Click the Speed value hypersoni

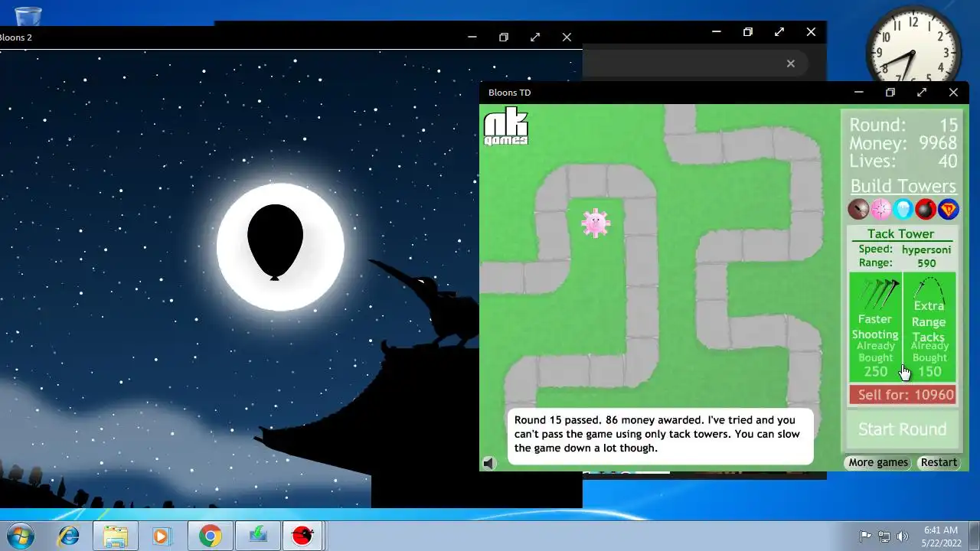click(x=926, y=249)
